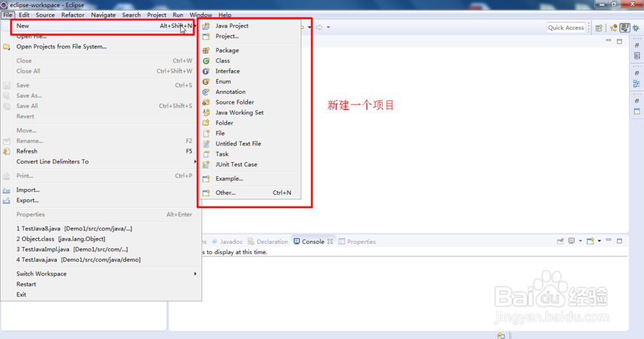The image size is (644, 339).
Task: Click the Java Project icon in New submenu
Action: pyautogui.click(x=206, y=26)
